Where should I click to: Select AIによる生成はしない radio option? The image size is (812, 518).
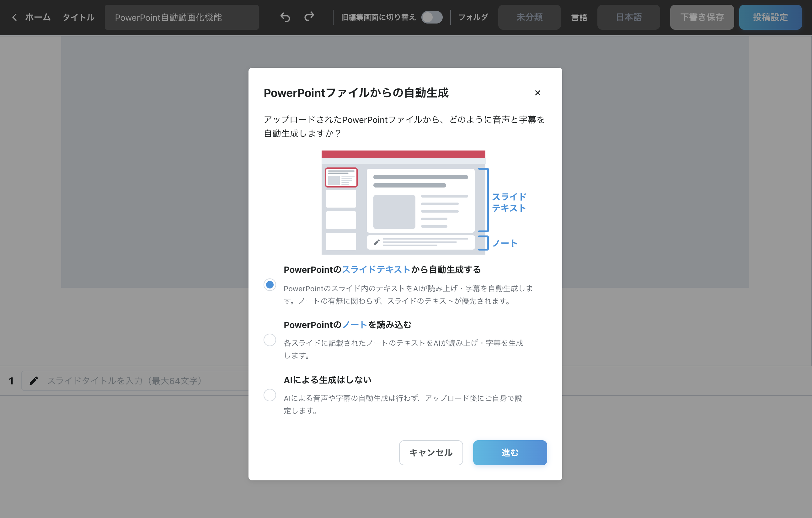point(270,395)
